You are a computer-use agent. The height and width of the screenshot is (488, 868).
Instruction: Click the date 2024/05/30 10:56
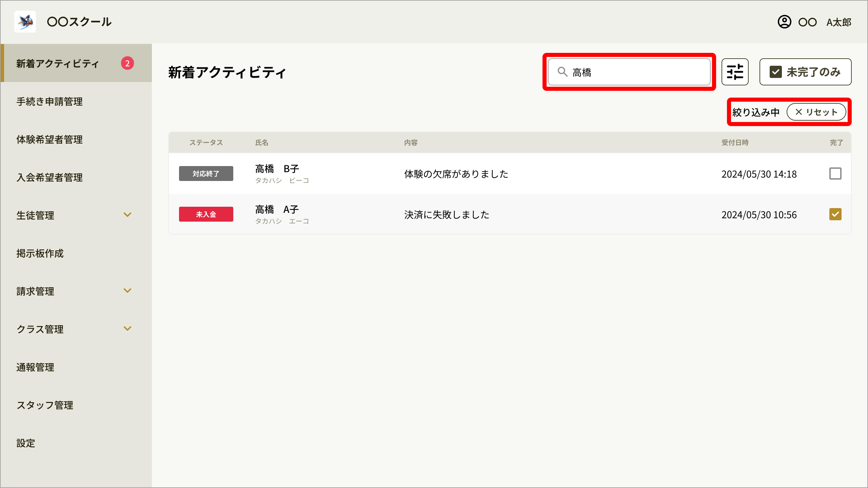pyautogui.click(x=759, y=215)
